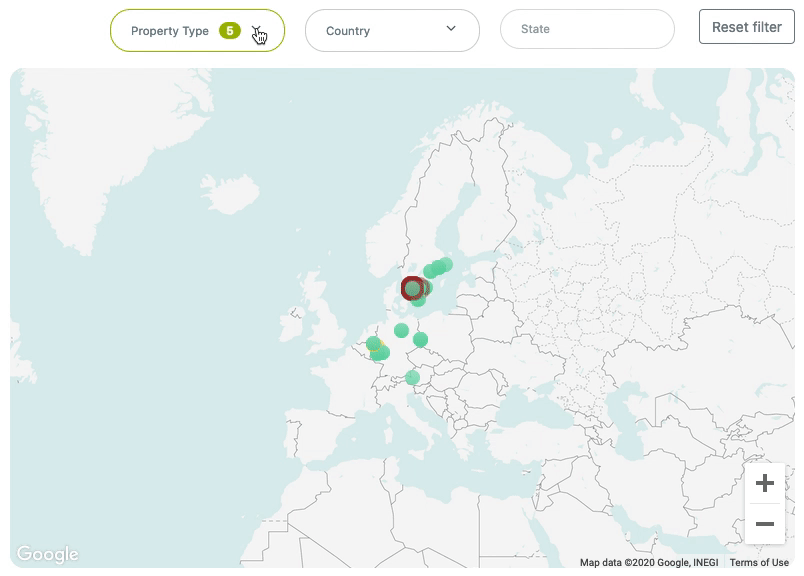Click the southernmost green marker near Austria

tap(413, 377)
